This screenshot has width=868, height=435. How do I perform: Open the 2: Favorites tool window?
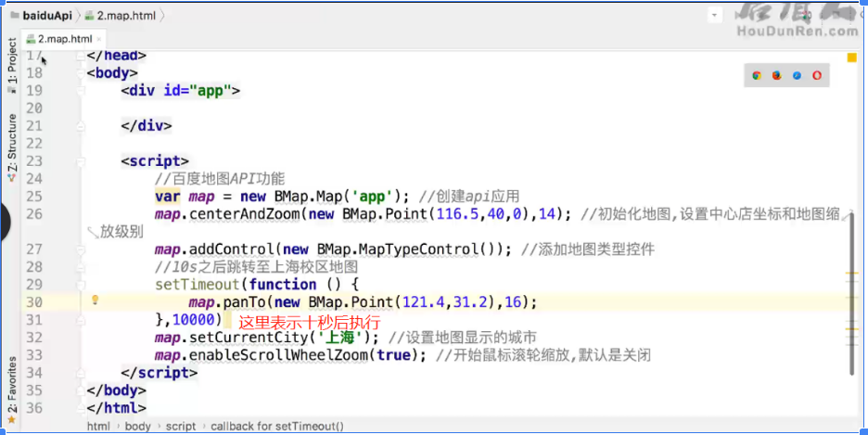pos(12,390)
